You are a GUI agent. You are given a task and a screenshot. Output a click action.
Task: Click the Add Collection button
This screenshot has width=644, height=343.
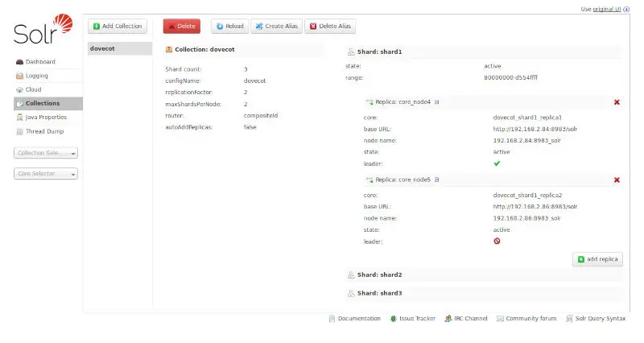click(118, 26)
